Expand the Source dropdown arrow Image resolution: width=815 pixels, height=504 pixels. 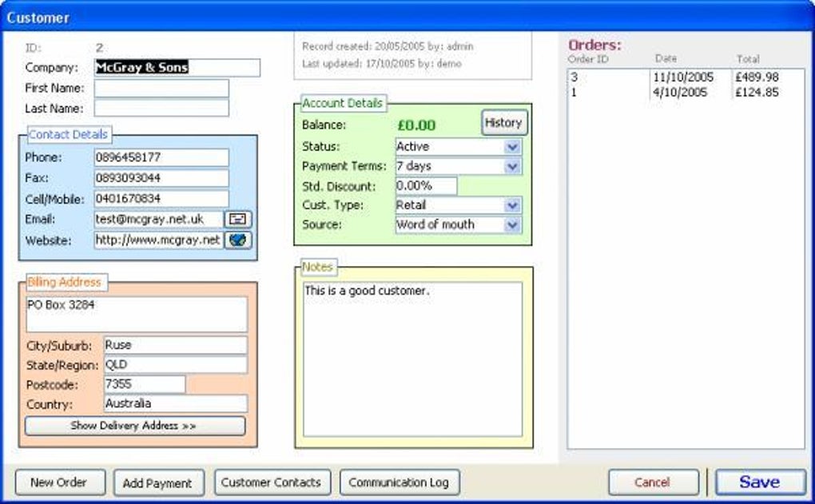pos(512,225)
